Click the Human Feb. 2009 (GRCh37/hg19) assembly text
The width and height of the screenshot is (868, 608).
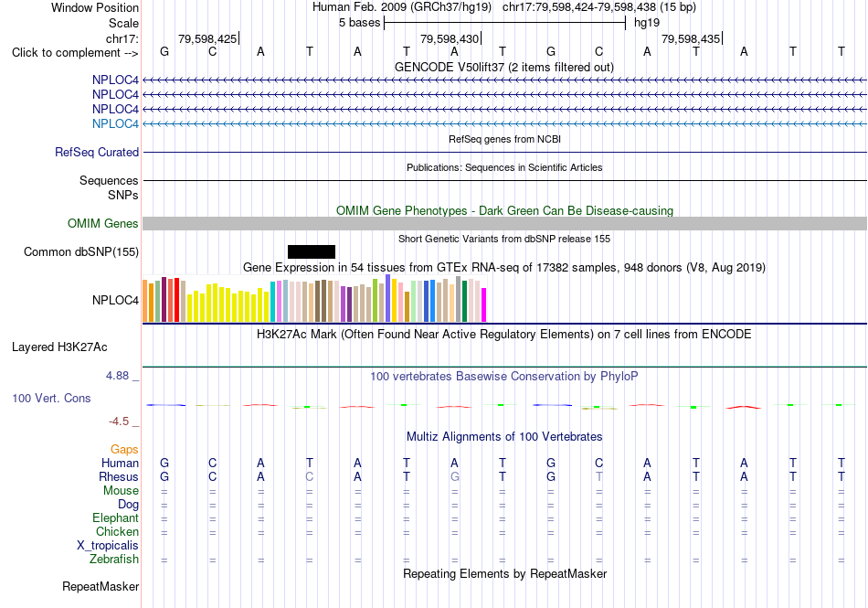[402, 7]
